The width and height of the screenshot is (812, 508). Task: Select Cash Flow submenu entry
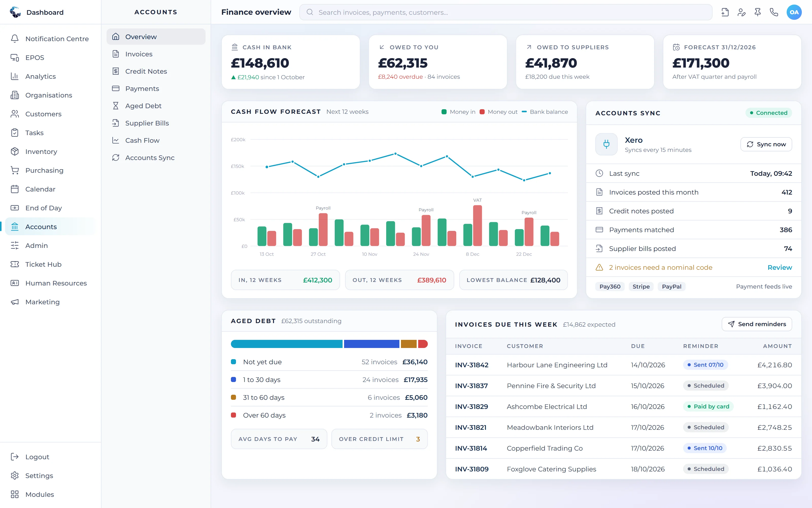click(x=156, y=140)
